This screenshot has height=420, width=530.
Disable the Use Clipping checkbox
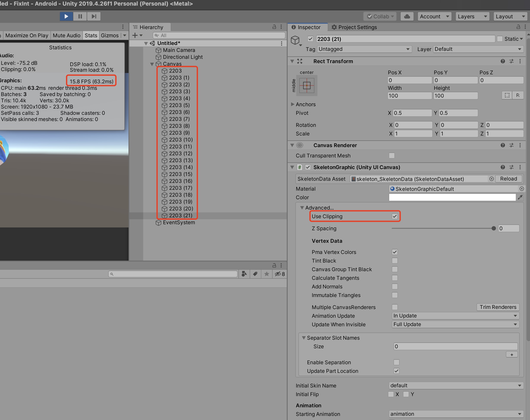395,216
